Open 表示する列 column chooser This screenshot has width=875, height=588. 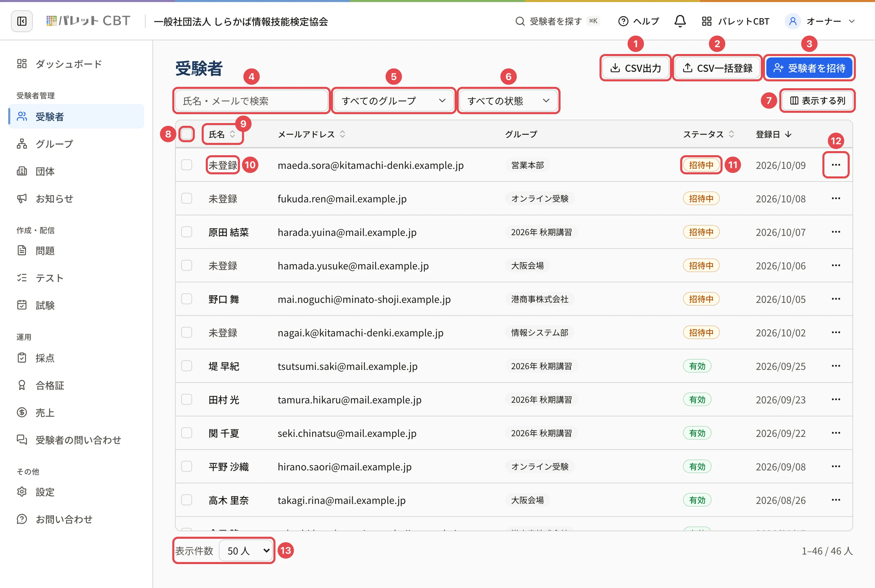click(x=817, y=101)
